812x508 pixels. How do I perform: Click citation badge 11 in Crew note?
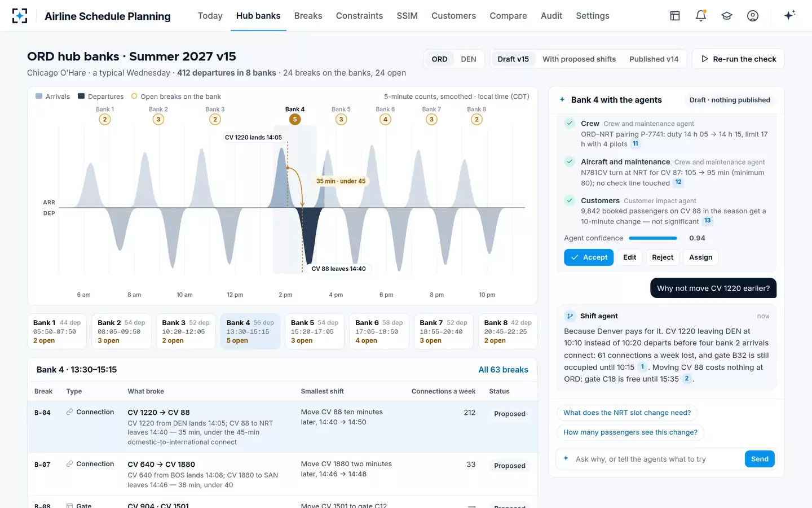(x=636, y=144)
